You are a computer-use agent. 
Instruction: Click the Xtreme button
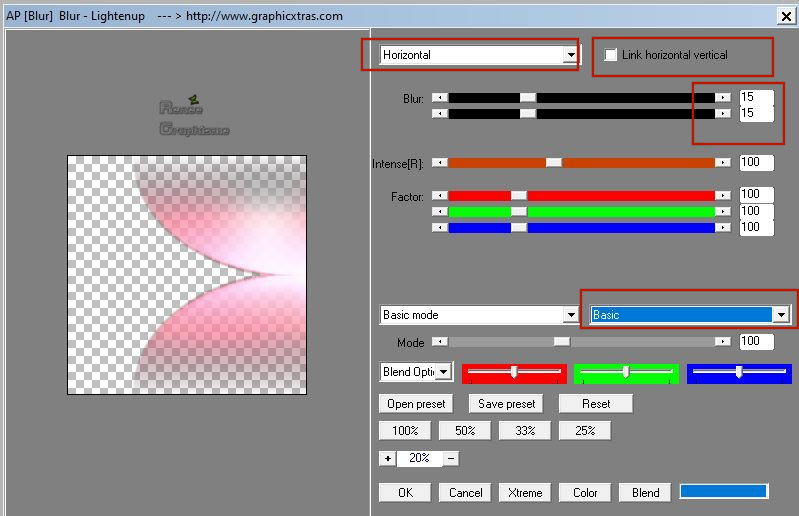click(525, 493)
